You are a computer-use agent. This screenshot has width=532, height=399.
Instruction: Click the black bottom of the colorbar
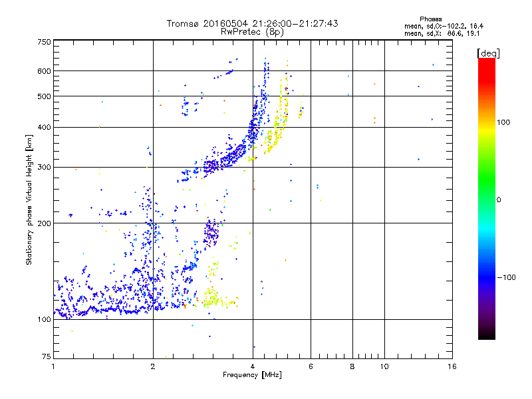[x=487, y=334]
